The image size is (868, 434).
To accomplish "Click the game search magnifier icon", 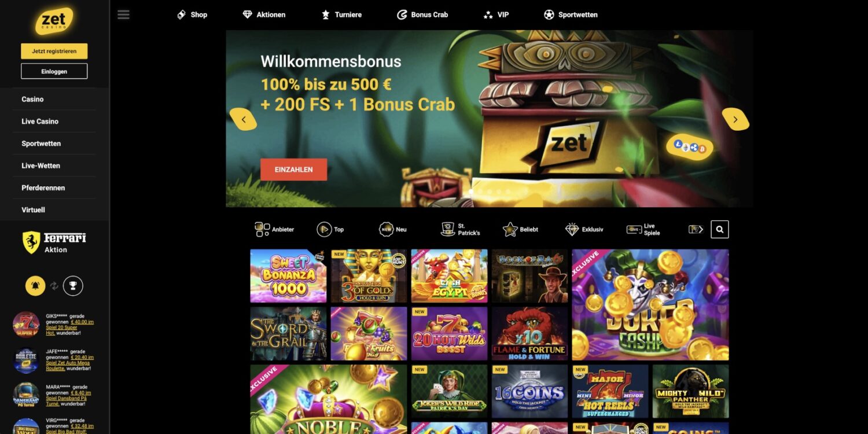I will [x=719, y=229].
